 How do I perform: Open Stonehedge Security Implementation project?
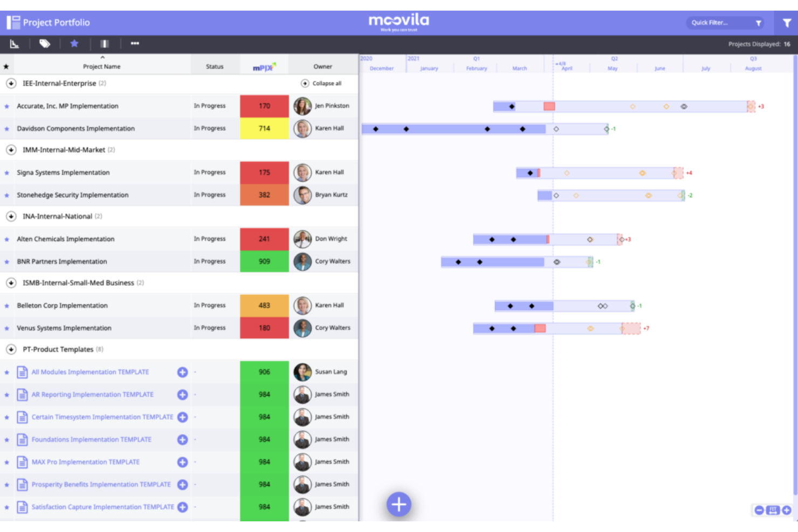[x=72, y=195]
